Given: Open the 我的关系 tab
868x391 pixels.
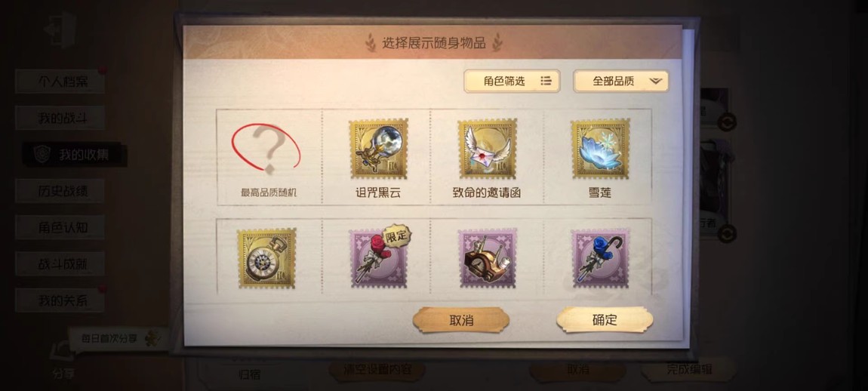Looking at the screenshot, I should [60, 300].
